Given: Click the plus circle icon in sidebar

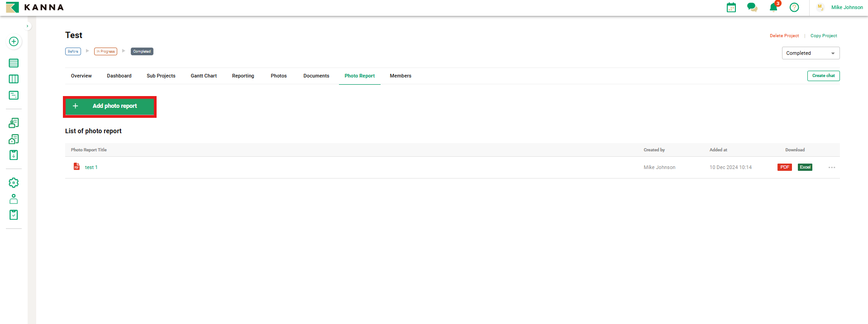Looking at the screenshot, I should click(x=14, y=42).
